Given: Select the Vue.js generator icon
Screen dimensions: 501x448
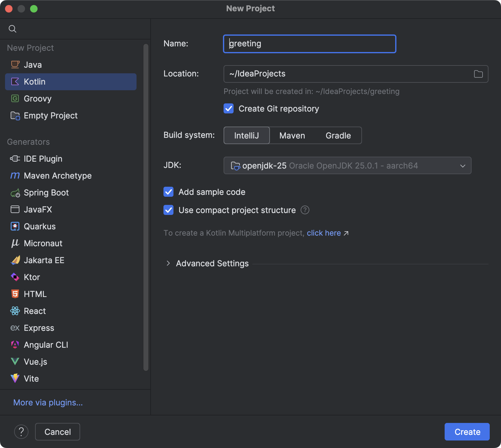Looking at the screenshot, I should coord(15,362).
